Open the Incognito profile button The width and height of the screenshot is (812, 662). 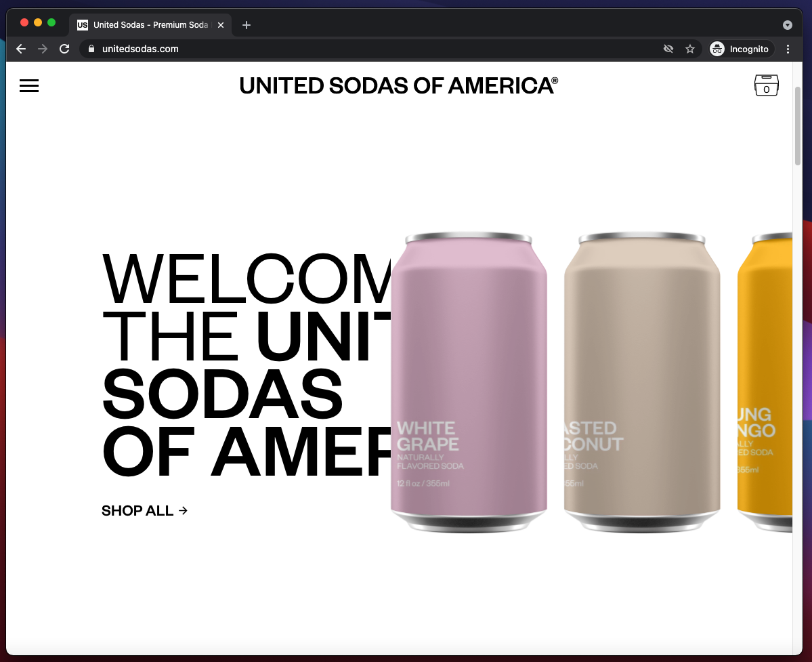pyautogui.click(x=740, y=49)
